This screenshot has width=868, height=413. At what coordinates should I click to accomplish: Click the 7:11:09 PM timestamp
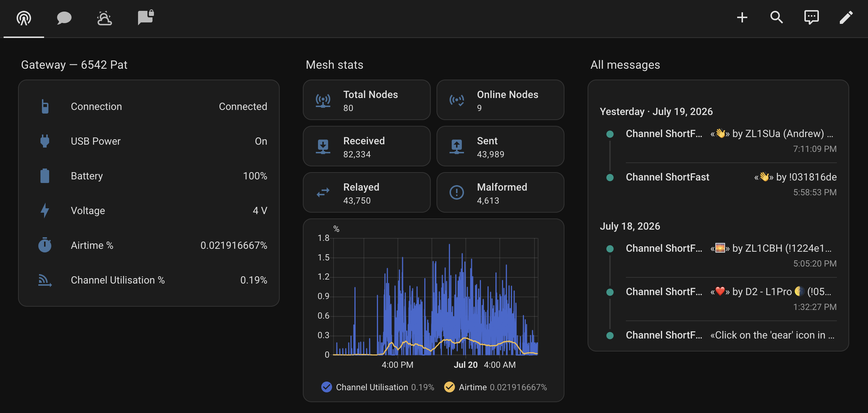click(815, 149)
